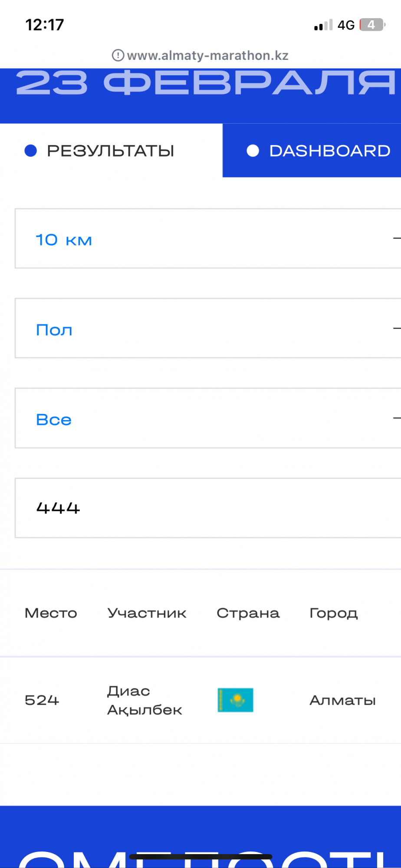Open the DASHBOARD tab
Image resolution: width=401 pixels, height=868 pixels.
[329, 151]
